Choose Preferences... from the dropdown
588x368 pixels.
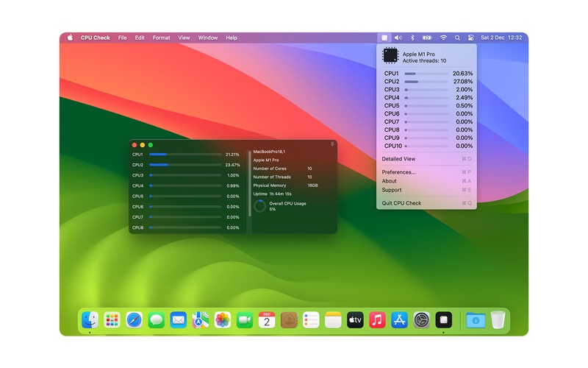(x=427, y=172)
